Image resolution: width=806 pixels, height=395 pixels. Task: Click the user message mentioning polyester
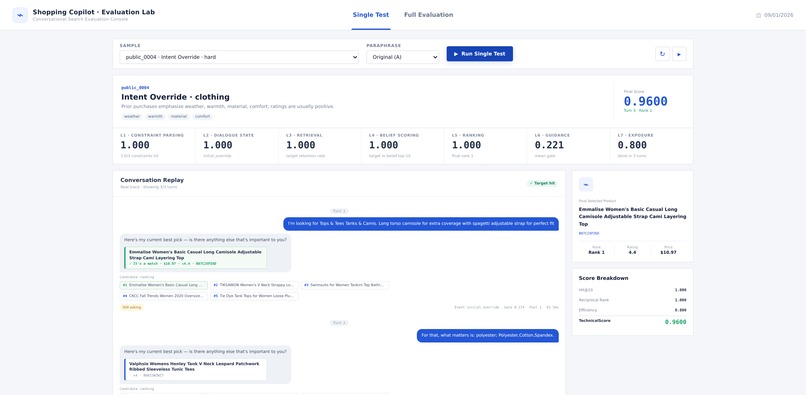pos(487,335)
